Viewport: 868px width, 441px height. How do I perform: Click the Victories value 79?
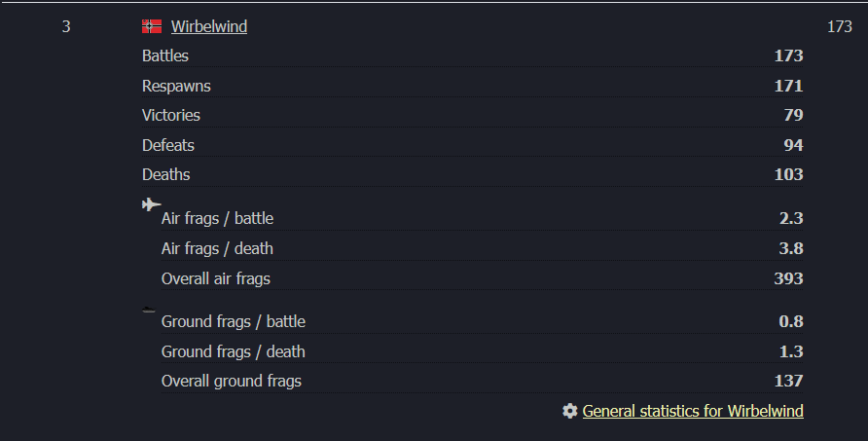(x=793, y=115)
